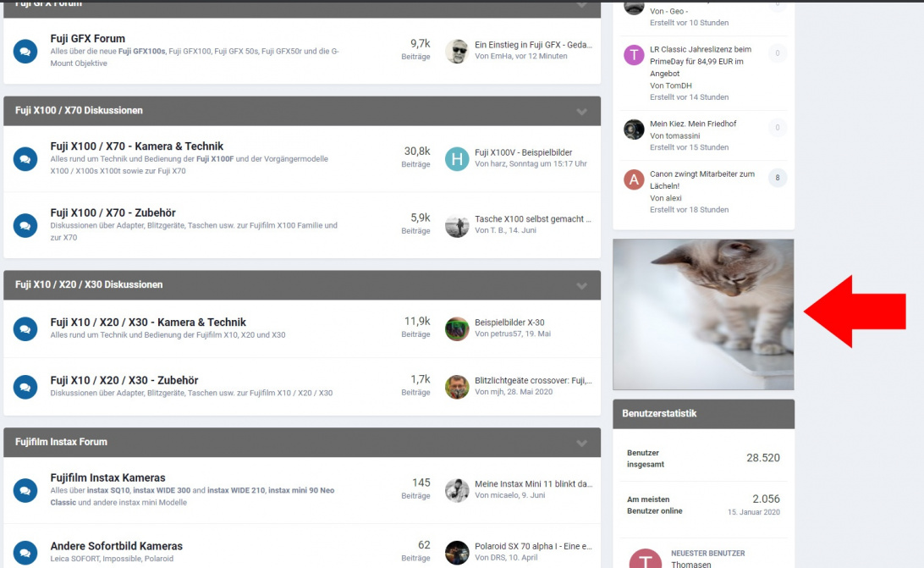Click the Fuji GFX Forum chat bubble icon
Image resolution: width=924 pixels, height=568 pixels.
(25, 52)
